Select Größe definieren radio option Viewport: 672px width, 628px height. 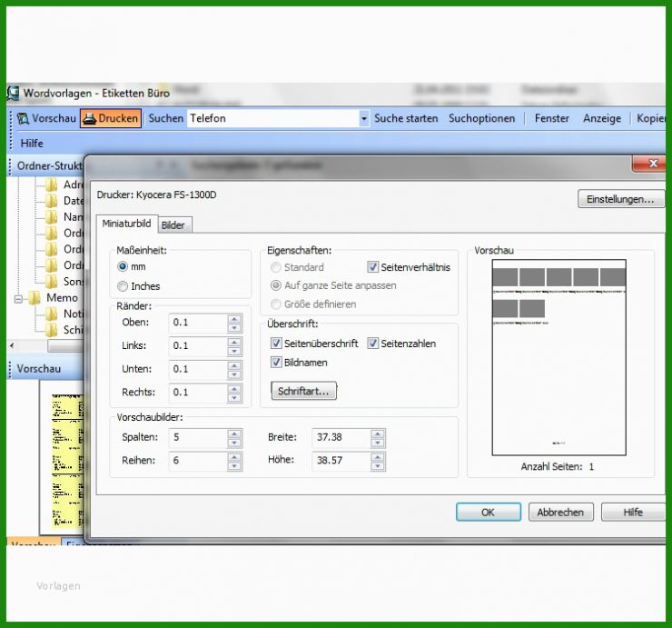[x=276, y=304]
